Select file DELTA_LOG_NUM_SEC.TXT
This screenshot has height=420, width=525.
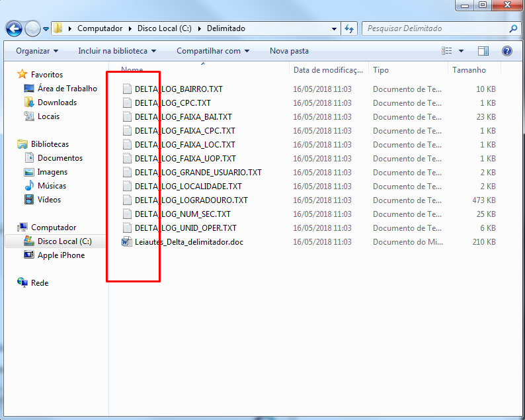tap(182, 214)
